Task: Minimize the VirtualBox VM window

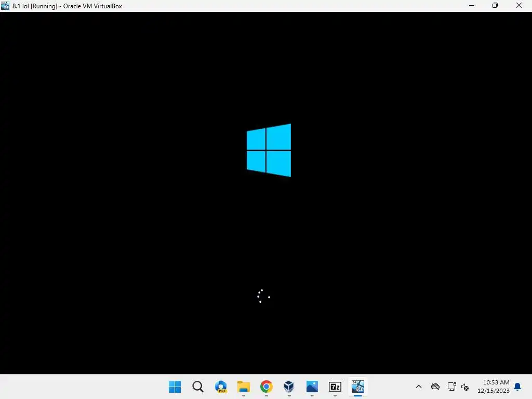Action: (472, 5)
